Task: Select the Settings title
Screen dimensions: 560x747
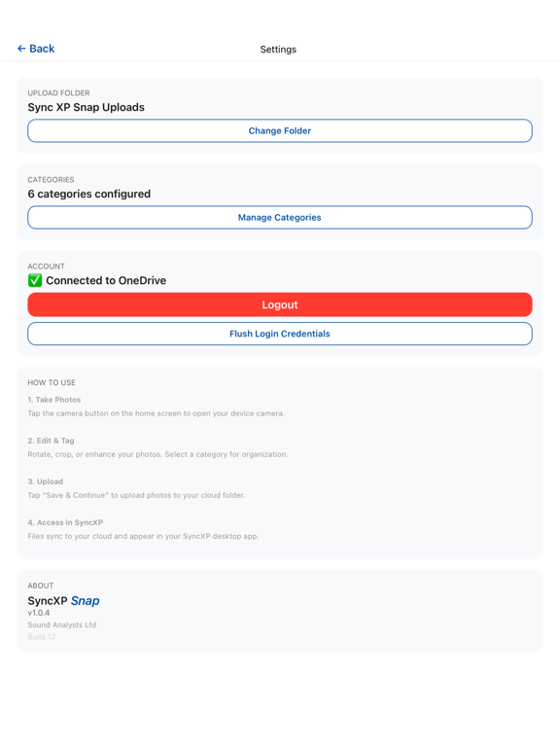Action: click(278, 50)
